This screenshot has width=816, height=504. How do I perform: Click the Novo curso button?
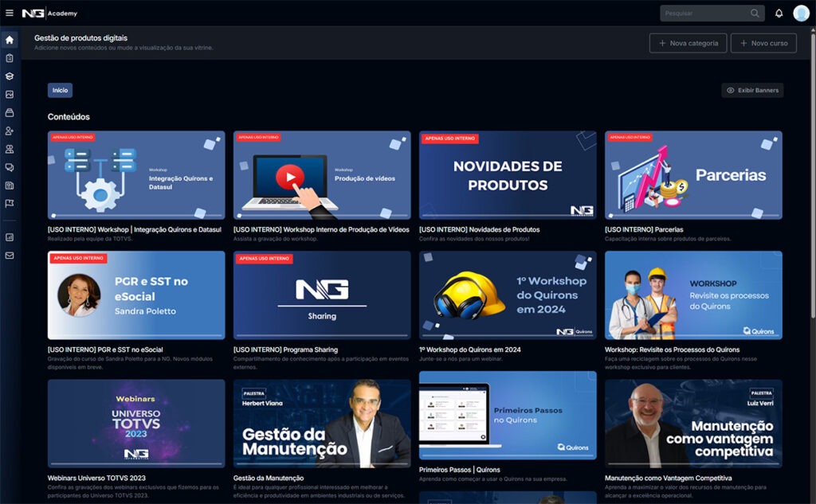click(x=763, y=43)
